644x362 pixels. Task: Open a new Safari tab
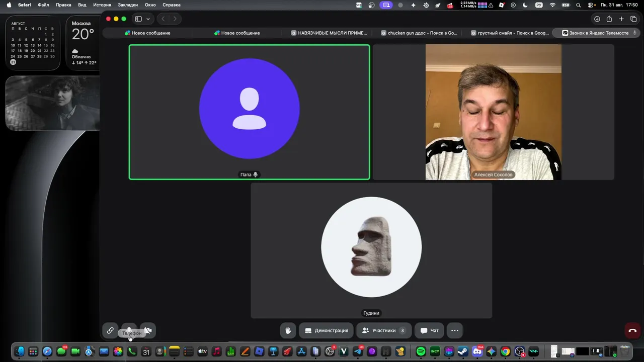pos(621,19)
